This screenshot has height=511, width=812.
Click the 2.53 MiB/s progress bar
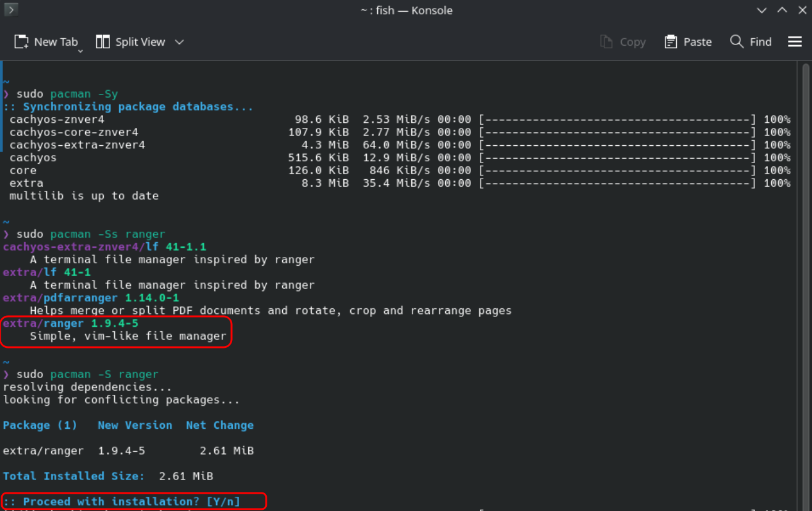point(617,119)
